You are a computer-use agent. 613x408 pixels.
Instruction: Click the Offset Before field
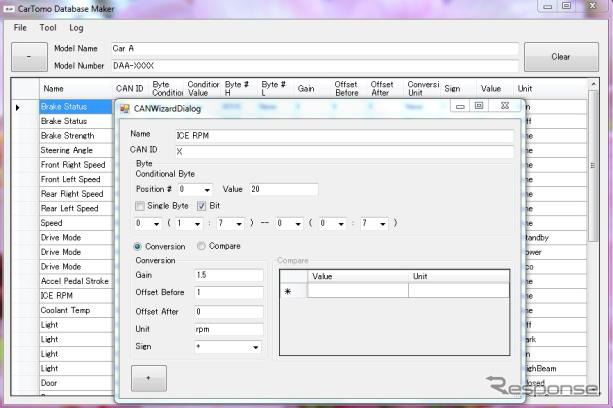(229, 292)
